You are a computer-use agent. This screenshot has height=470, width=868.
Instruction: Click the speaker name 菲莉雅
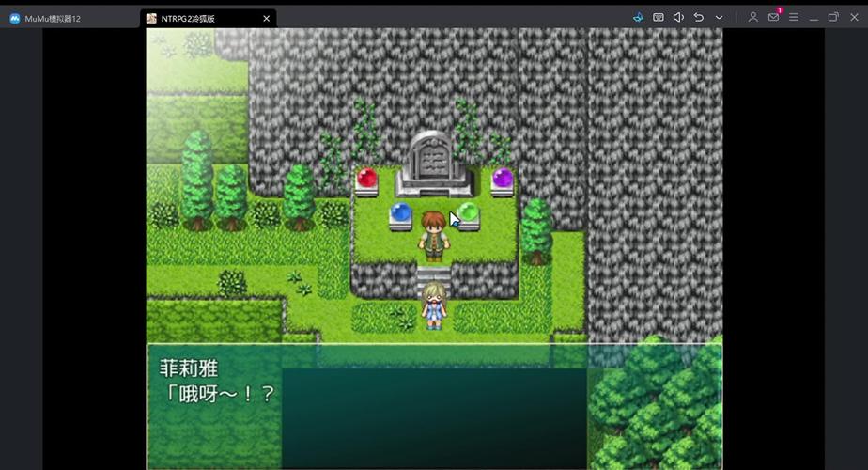(x=189, y=368)
